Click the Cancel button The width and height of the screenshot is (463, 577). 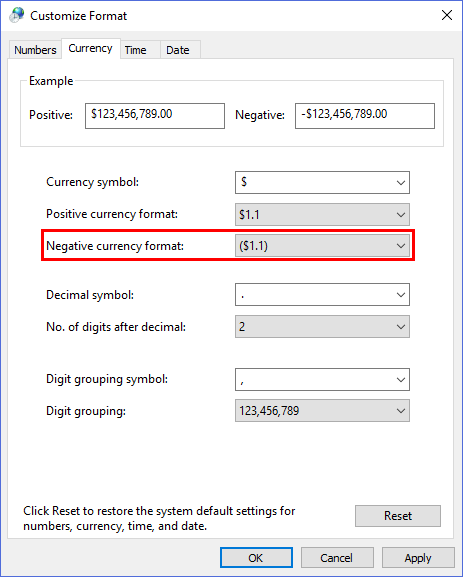tap(337, 558)
